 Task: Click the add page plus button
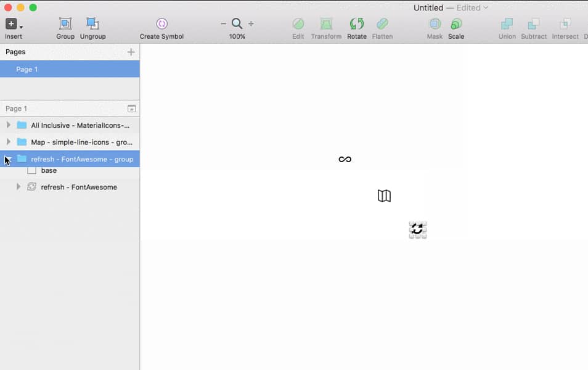[130, 52]
